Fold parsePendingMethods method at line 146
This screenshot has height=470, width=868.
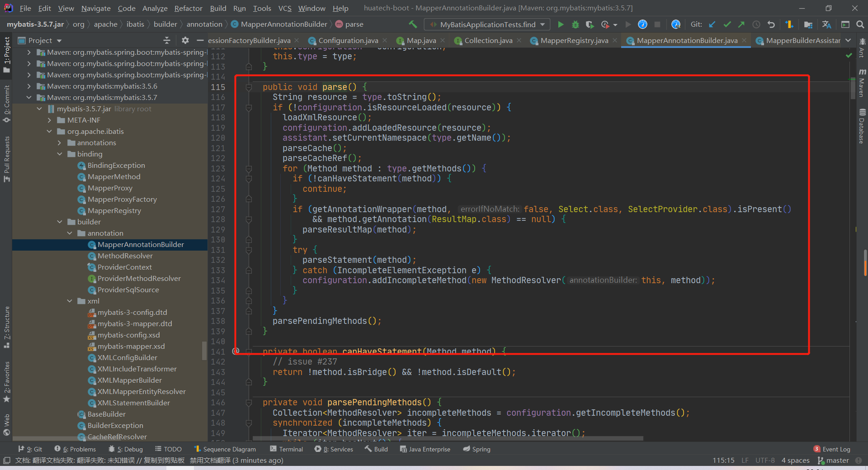249,403
